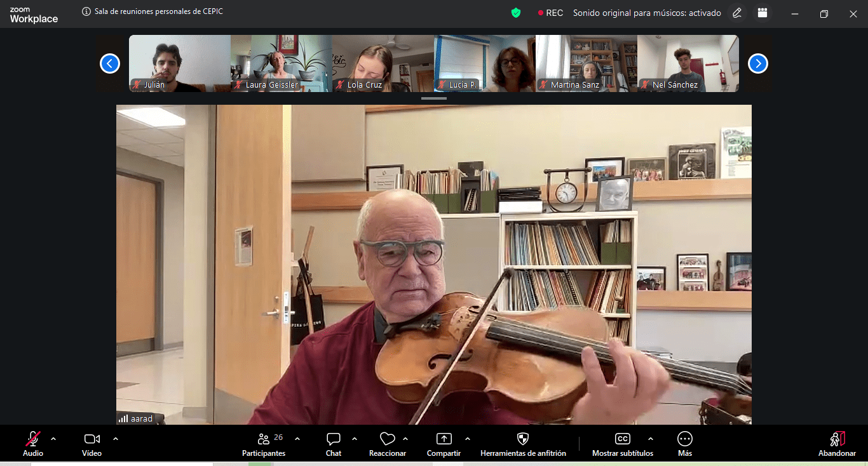868x466 pixels.
Task: Start screen sharing with Compartir
Action: click(444, 444)
